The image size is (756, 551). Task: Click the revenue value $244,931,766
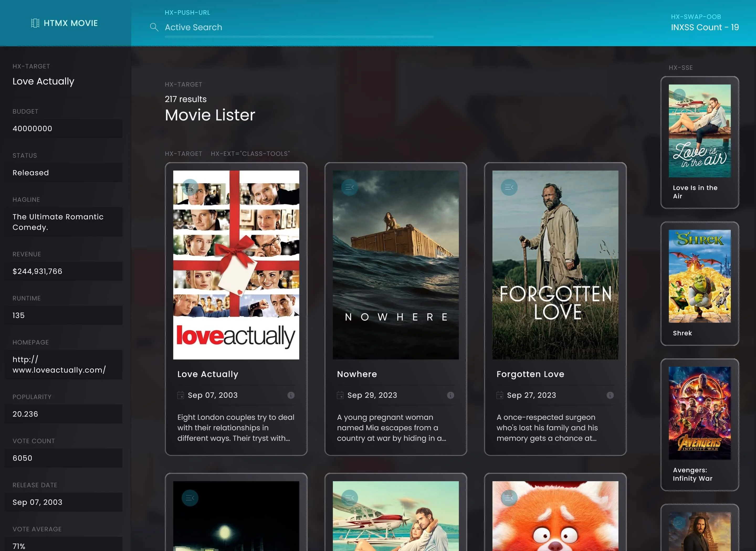click(63, 271)
